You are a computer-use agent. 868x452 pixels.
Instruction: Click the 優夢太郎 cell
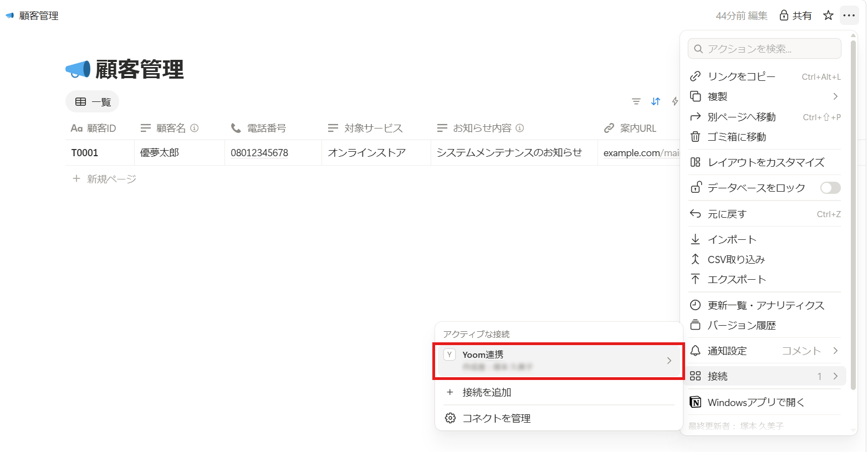[x=180, y=152]
